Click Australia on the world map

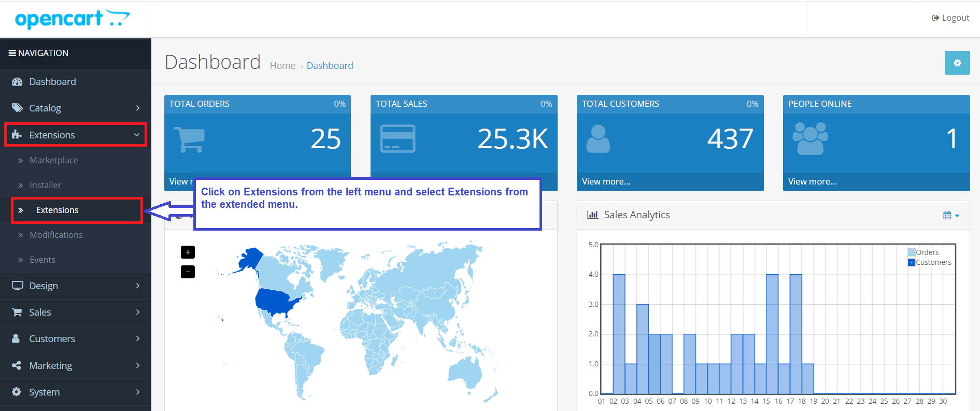465,374
